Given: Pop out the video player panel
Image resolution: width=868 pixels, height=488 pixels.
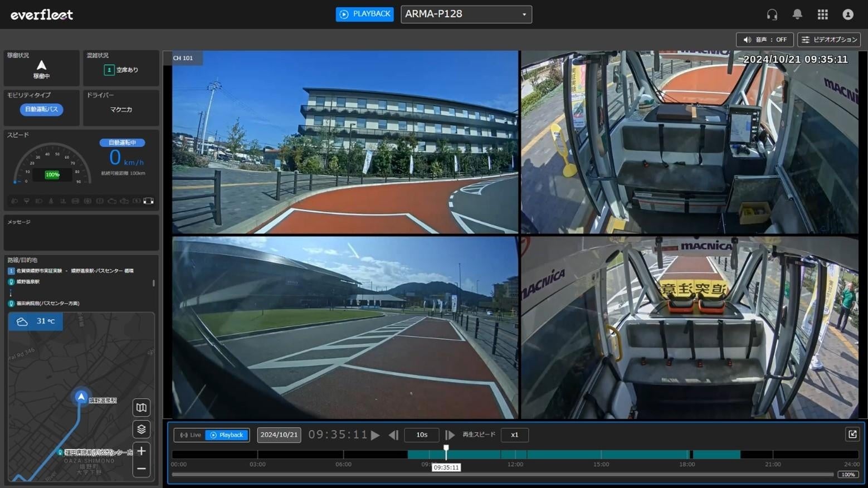Looking at the screenshot, I should pos(852,435).
